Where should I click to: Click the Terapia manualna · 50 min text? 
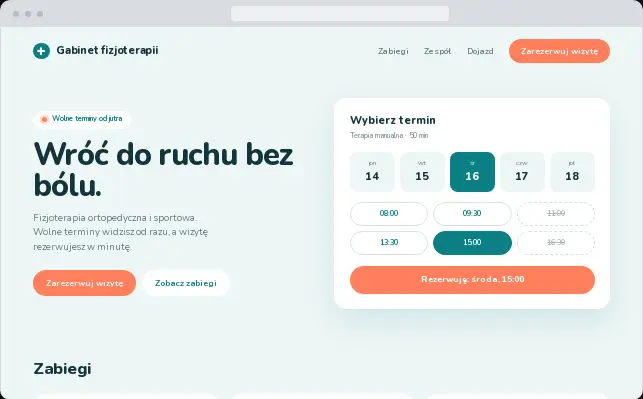[389, 135]
